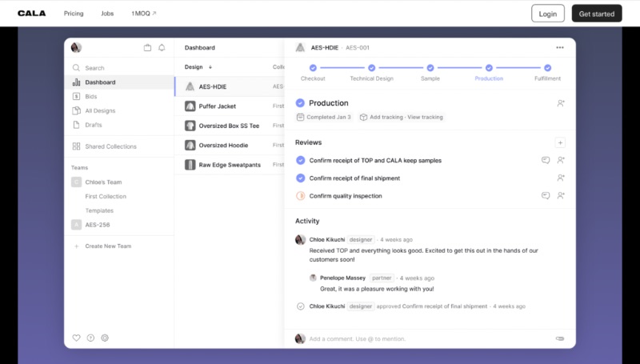Click the AES-256 team letter avatar

76,225
